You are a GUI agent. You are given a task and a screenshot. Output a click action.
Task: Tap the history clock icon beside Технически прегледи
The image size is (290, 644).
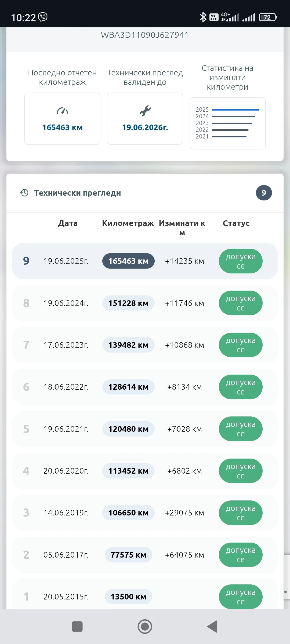pos(24,193)
